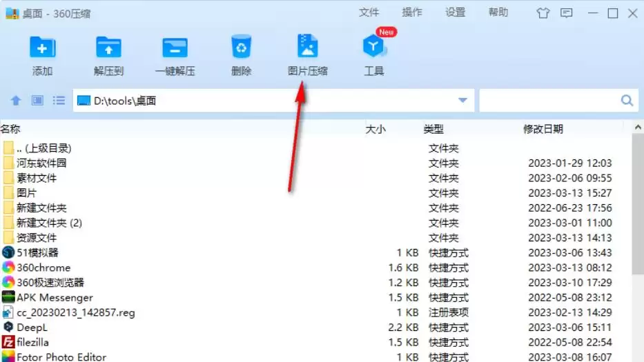Sort by the 修改日期 column header
This screenshot has height=362, width=644.
point(543,130)
